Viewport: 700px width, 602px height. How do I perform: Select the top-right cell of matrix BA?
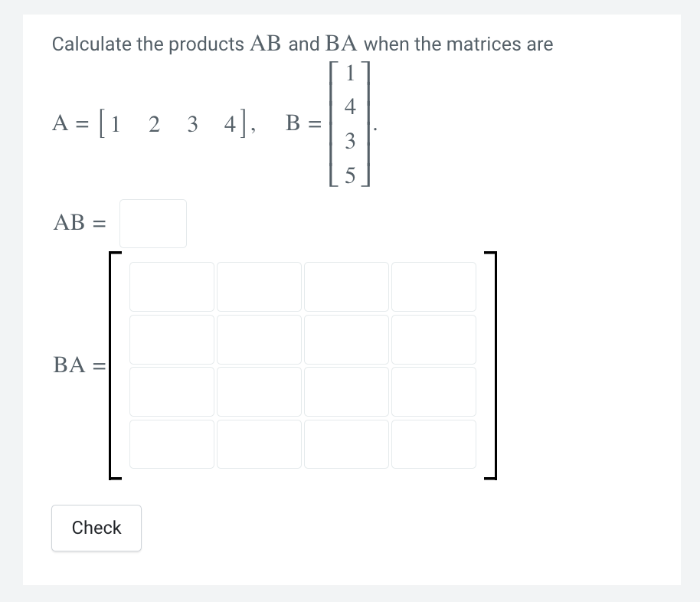click(x=433, y=286)
